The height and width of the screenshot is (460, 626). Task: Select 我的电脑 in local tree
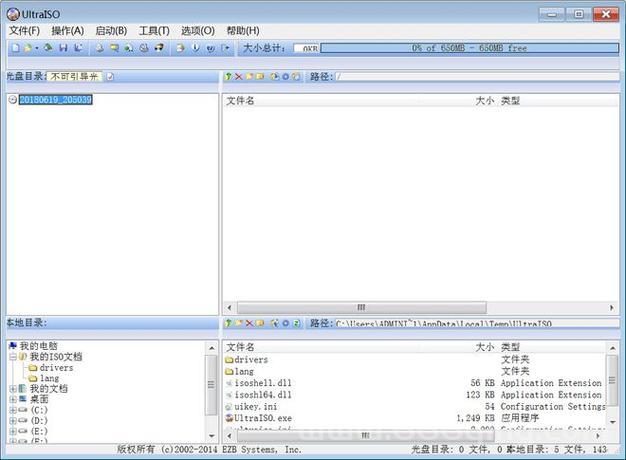tap(38, 346)
